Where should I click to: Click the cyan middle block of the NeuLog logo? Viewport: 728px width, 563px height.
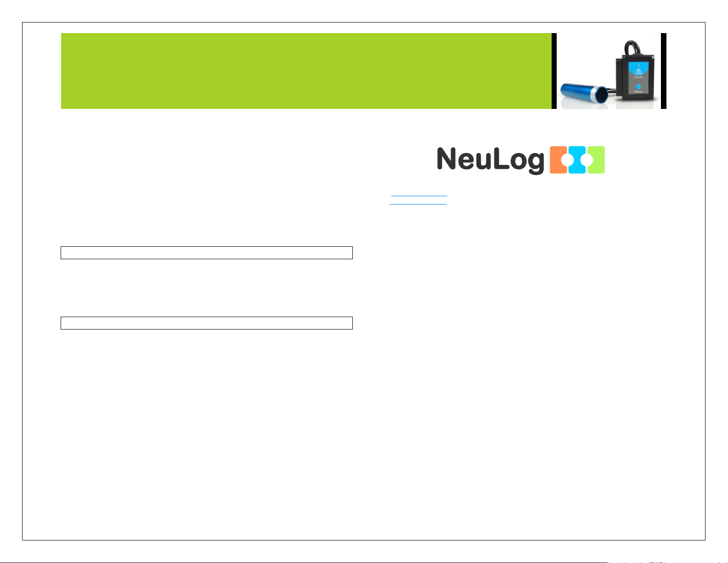577,160
